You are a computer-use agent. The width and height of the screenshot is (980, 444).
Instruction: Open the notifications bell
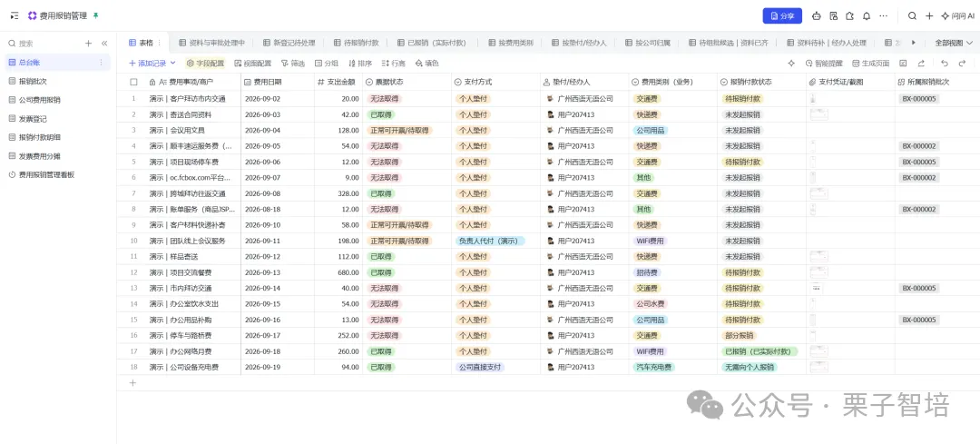pyautogui.click(x=867, y=16)
